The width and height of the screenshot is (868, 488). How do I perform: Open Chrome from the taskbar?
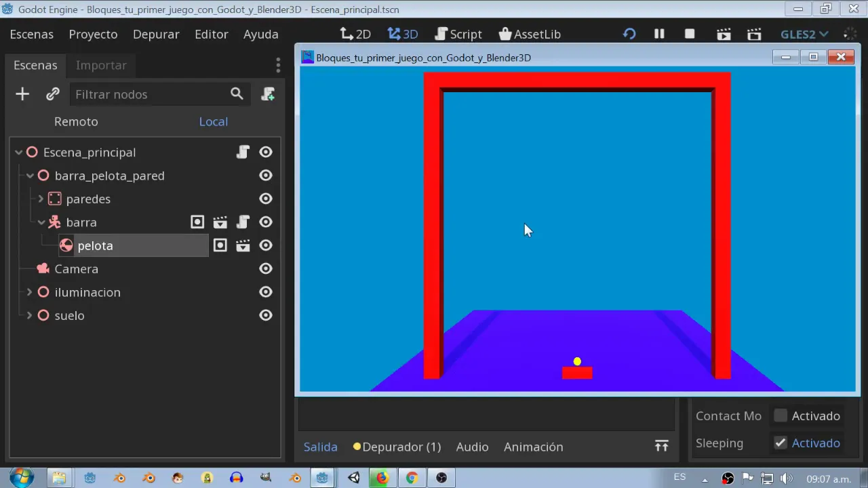[x=412, y=477]
